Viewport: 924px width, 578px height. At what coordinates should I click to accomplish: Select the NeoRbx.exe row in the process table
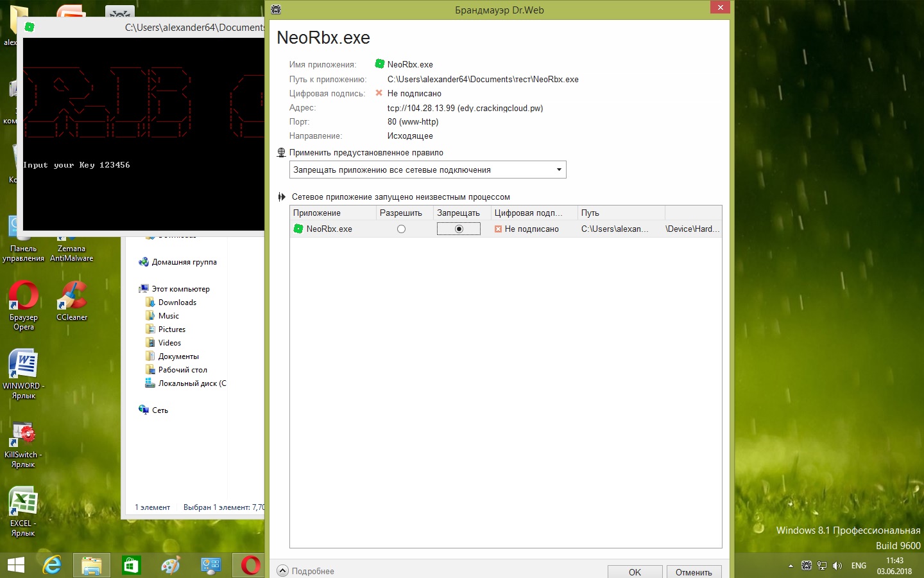click(506, 229)
